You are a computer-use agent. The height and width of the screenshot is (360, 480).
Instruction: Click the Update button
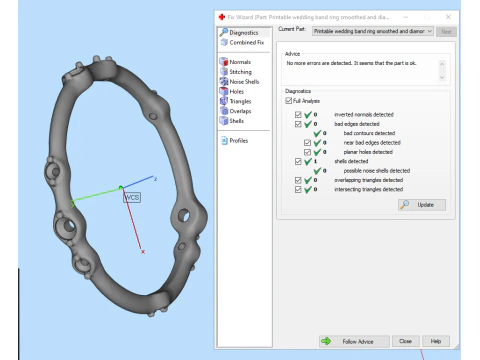tap(422, 205)
